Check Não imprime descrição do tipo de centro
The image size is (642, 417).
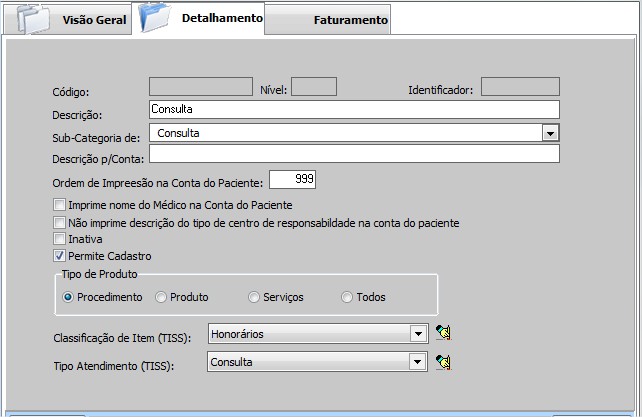(59, 222)
